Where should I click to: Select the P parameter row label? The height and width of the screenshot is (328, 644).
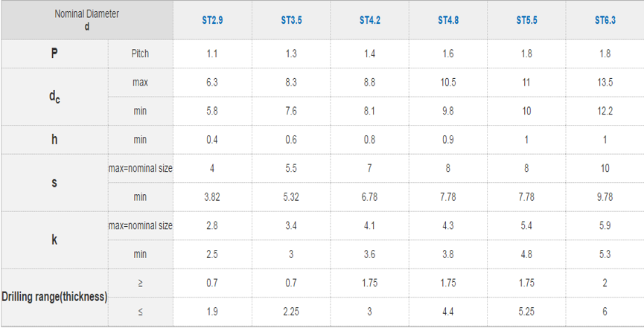[54, 54]
